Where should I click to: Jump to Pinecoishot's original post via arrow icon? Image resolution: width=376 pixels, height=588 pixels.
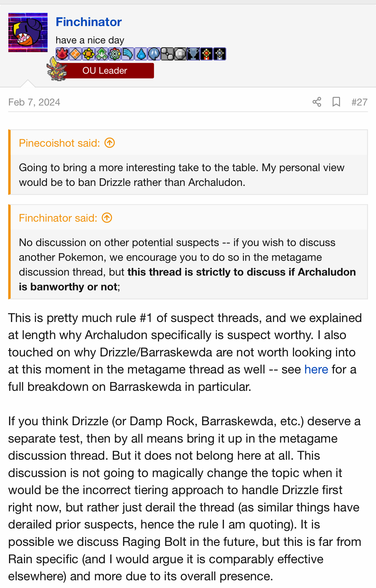tap(110, 143)
